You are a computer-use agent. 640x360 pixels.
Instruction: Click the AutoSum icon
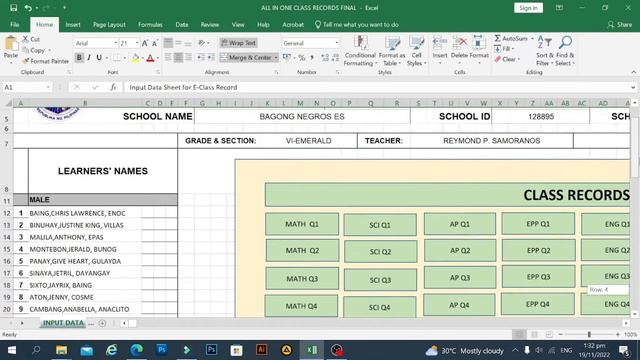click(498, 38)
